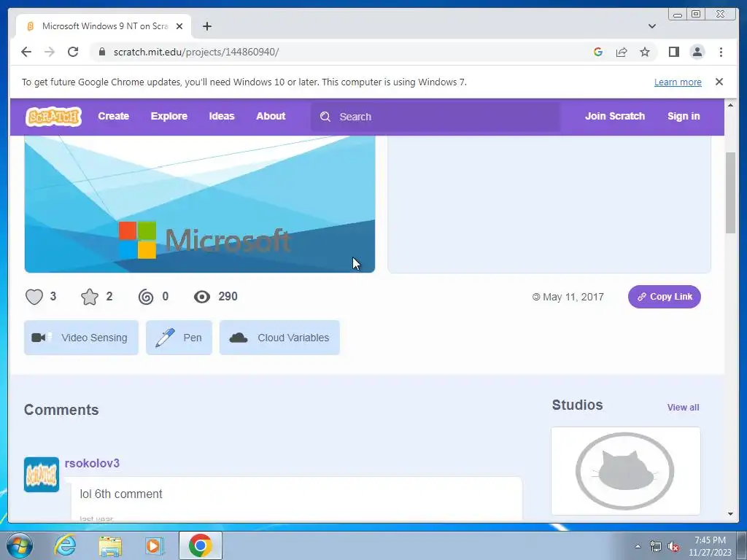Click the Chrome profile avatar icon

pyautogui.click(x=697, y=52)
